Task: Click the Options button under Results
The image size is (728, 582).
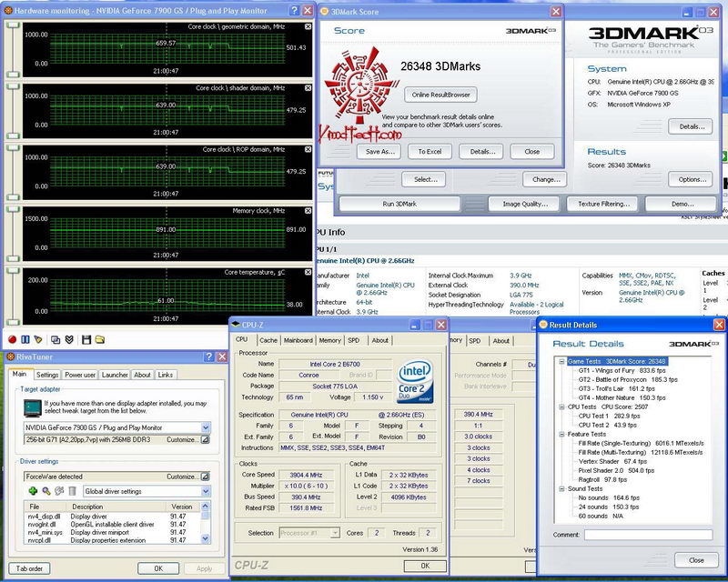Action: point(692,179)
